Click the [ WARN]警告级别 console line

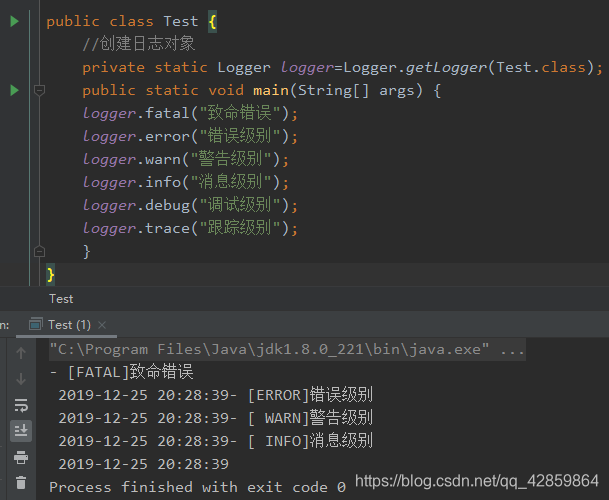(x=216, y=418)
